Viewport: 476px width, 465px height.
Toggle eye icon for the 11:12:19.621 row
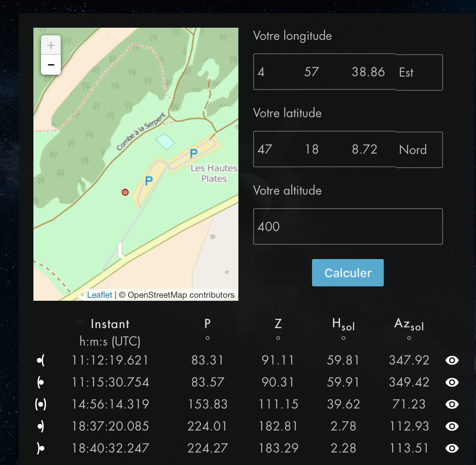(452, 360)
